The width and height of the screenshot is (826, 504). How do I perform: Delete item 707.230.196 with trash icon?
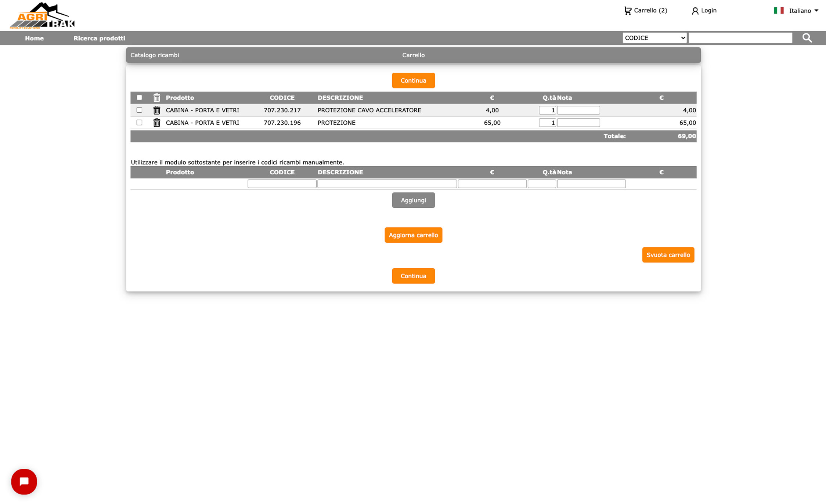[157, 123]
